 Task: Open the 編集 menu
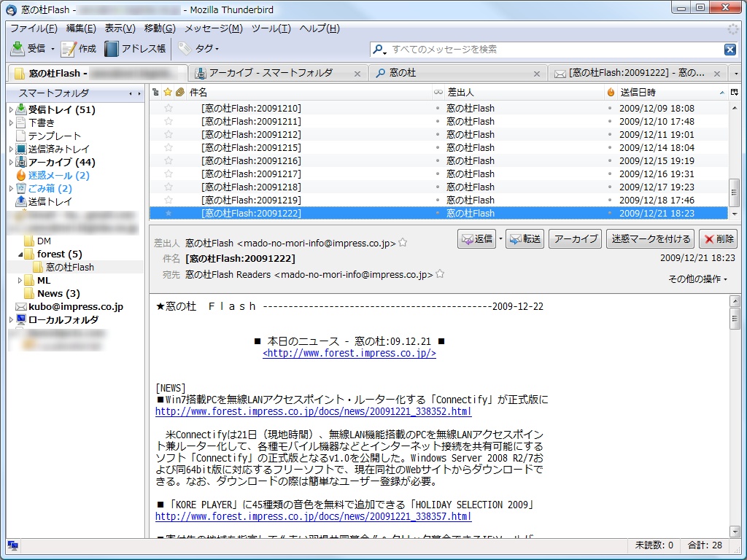pyautogui.click(x=81, y=28)
